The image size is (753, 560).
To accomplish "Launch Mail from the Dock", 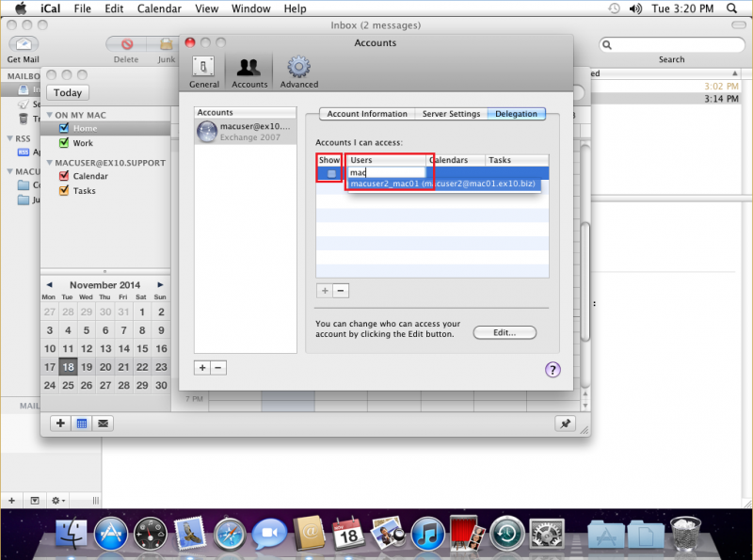I will tap(189, 533).
